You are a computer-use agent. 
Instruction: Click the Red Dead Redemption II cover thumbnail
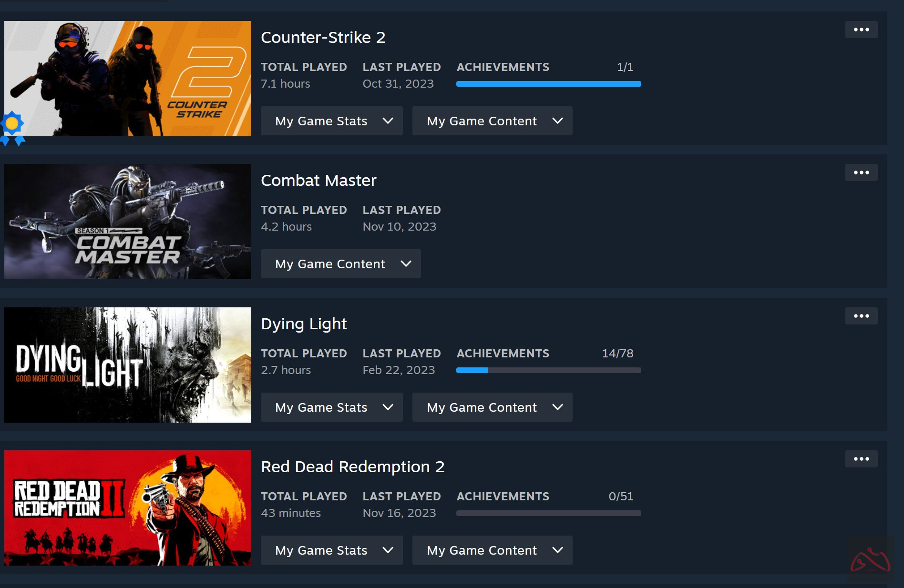(128, 508)
